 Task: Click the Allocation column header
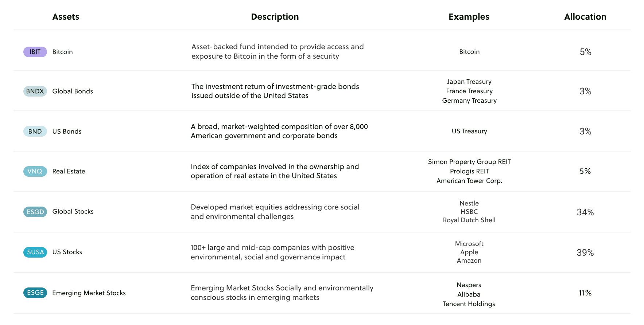585,17
